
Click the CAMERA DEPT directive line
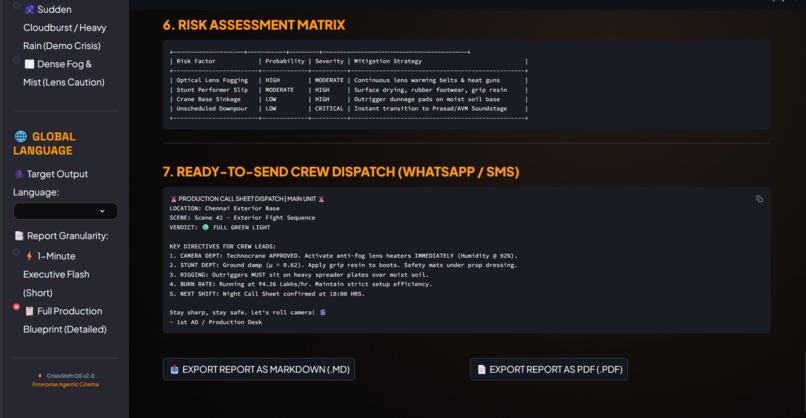(343, 256)
